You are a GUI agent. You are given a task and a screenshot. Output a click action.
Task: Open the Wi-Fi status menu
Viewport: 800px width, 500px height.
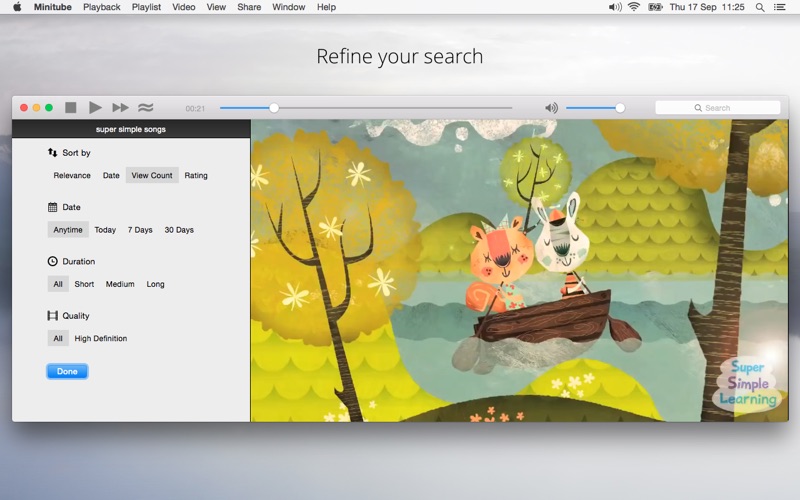click(634, 7)
